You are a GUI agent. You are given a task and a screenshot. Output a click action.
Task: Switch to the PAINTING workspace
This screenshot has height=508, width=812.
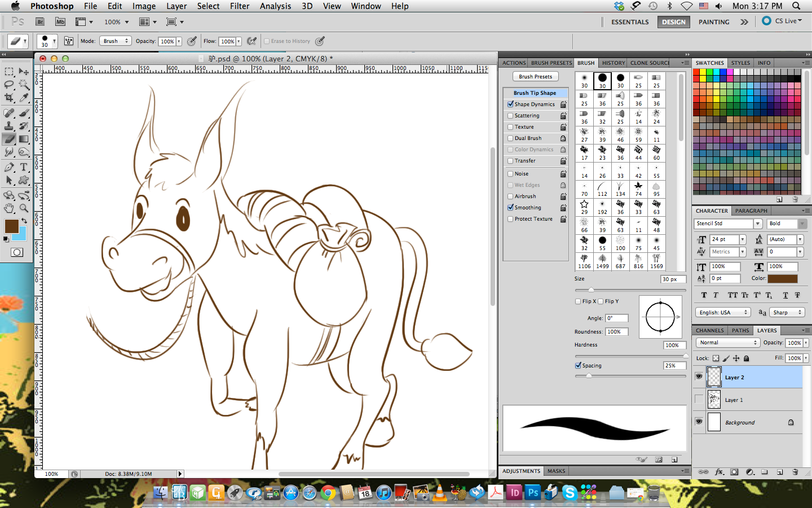click(x=714, y=22)
